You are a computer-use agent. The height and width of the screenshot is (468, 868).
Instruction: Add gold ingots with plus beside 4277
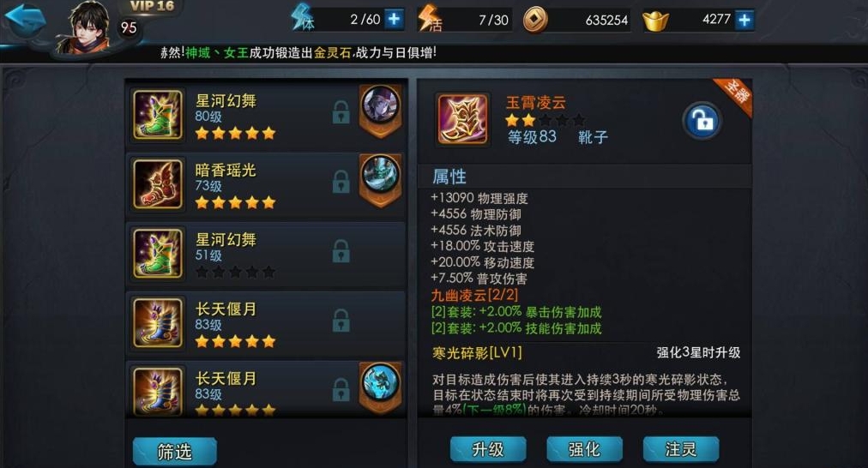coord(744,20)
